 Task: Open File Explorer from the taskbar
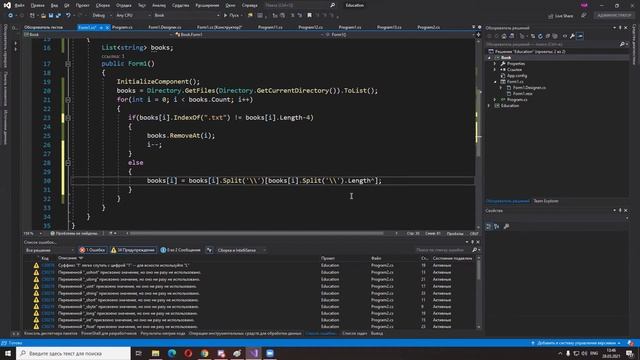156,353
